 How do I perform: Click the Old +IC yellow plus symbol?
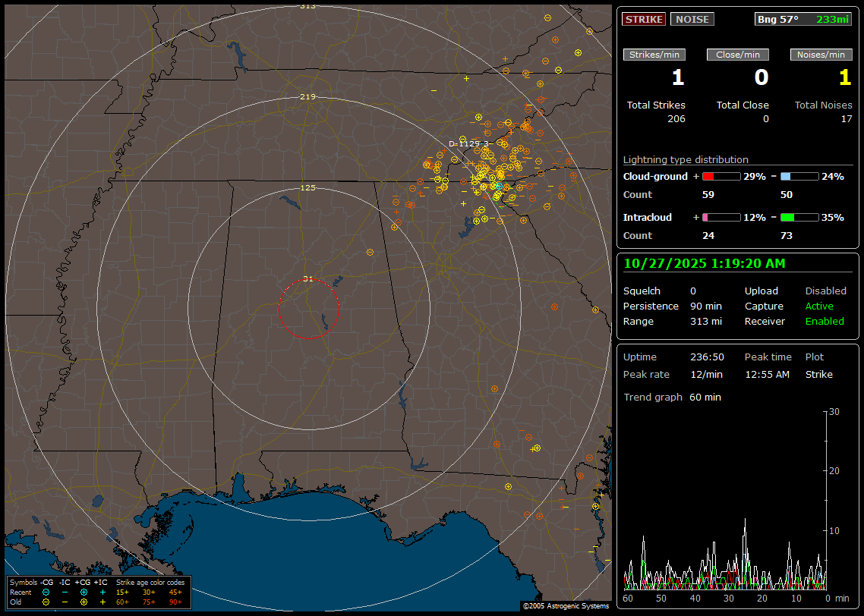(102, 602)
